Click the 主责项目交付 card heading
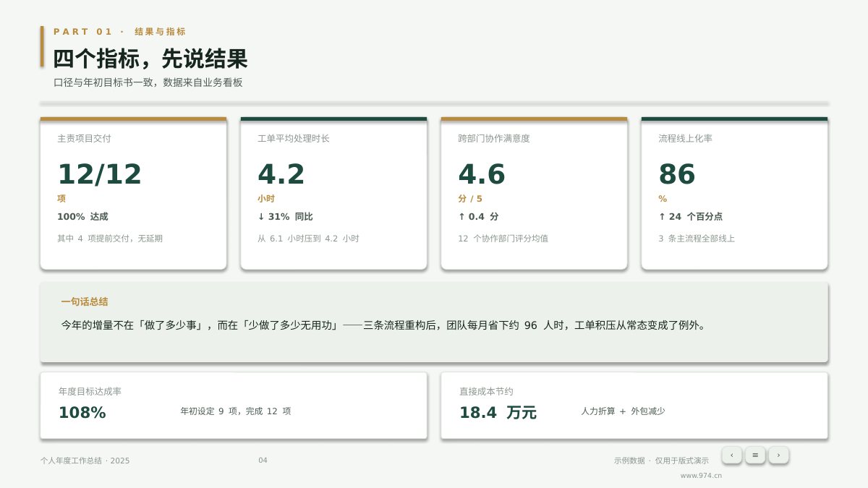This screenshot has height=488, width=868. pos(84,138)
